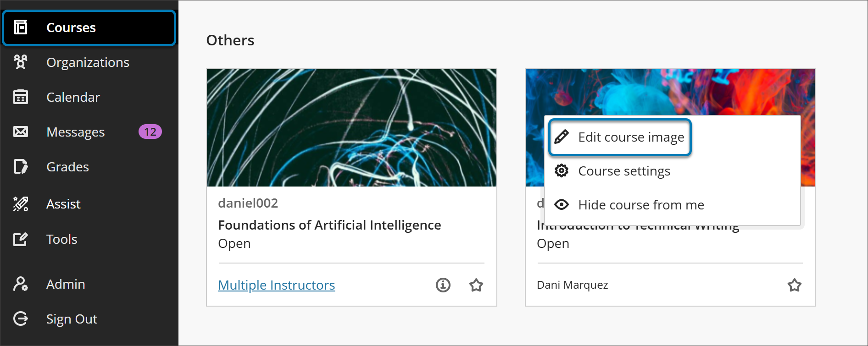This screenshot has width=868, height=346.
Task: Toggle favorite star on Dani Marquez course
Action: click(794, 285)
